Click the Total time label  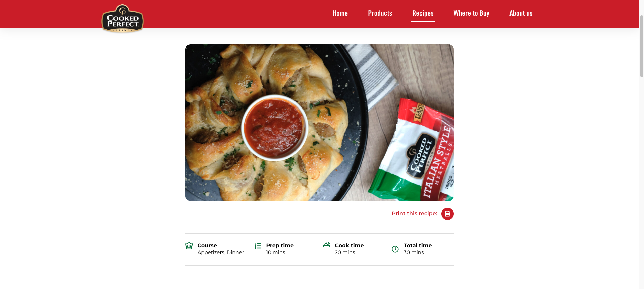pos(418,245)
